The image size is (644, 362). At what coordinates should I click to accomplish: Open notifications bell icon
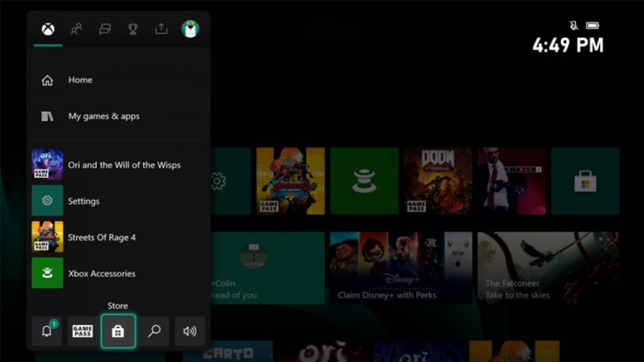point(47,331)
